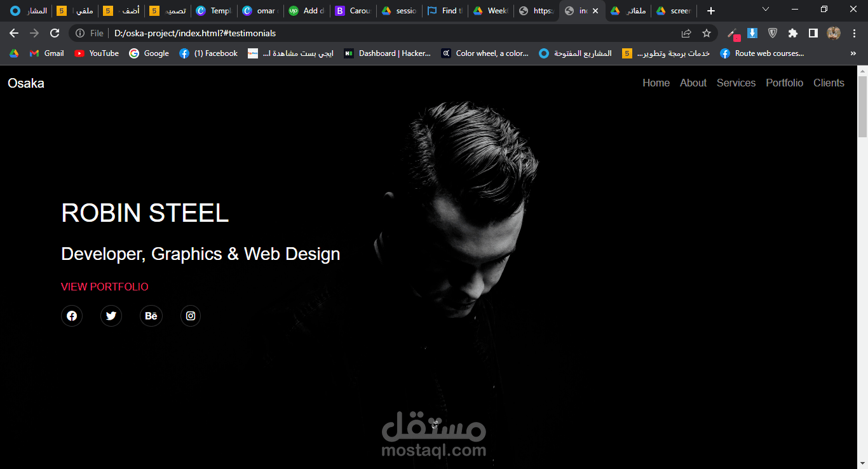The image size is (868, 469).
Task: Open Facebook via the circular social icon
Action: coord(71,316)
